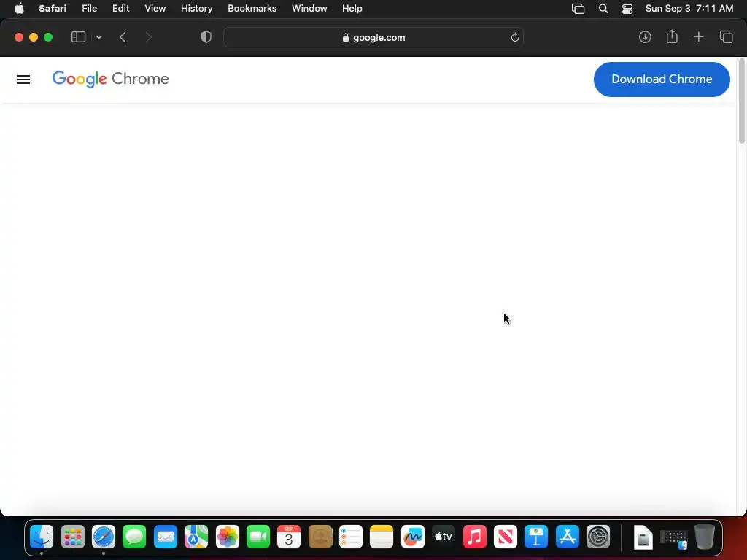Screen dimensions: 747x560
Task: Open Launchpad from the Dock
Action: (x=72, y=537)
